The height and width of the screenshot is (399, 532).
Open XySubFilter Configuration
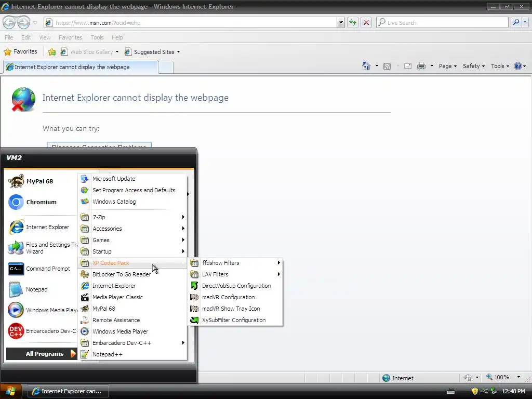235,320
